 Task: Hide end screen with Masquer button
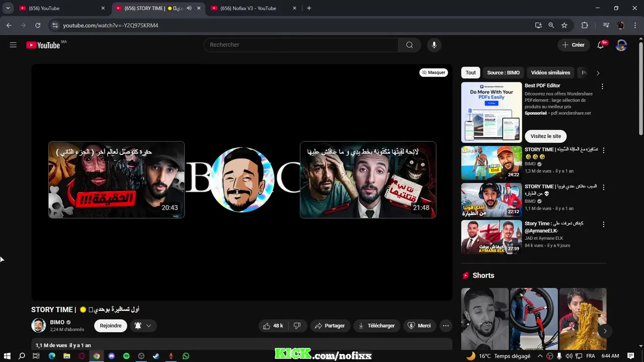coord(434,72)
